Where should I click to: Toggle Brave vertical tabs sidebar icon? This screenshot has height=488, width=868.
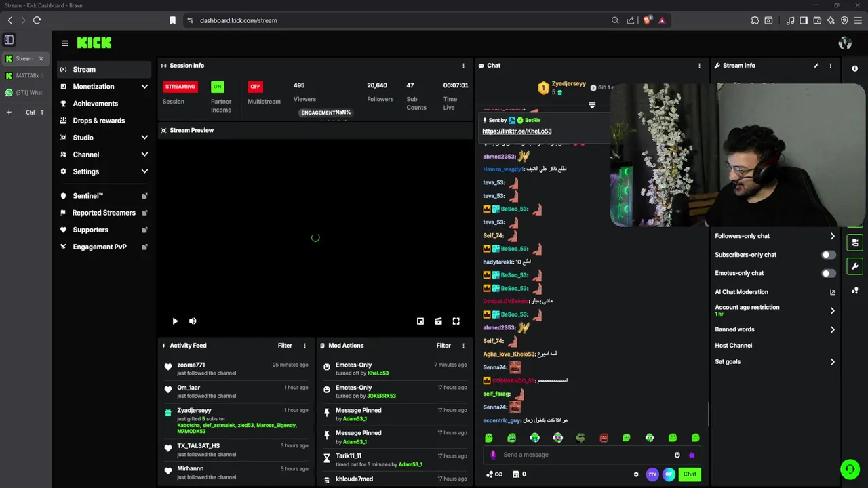tap(9, 40)
